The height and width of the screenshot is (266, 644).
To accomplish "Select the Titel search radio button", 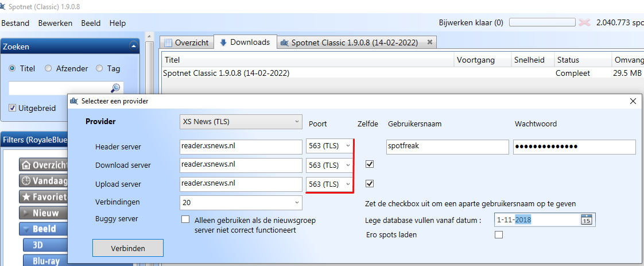I will (12, 69).
